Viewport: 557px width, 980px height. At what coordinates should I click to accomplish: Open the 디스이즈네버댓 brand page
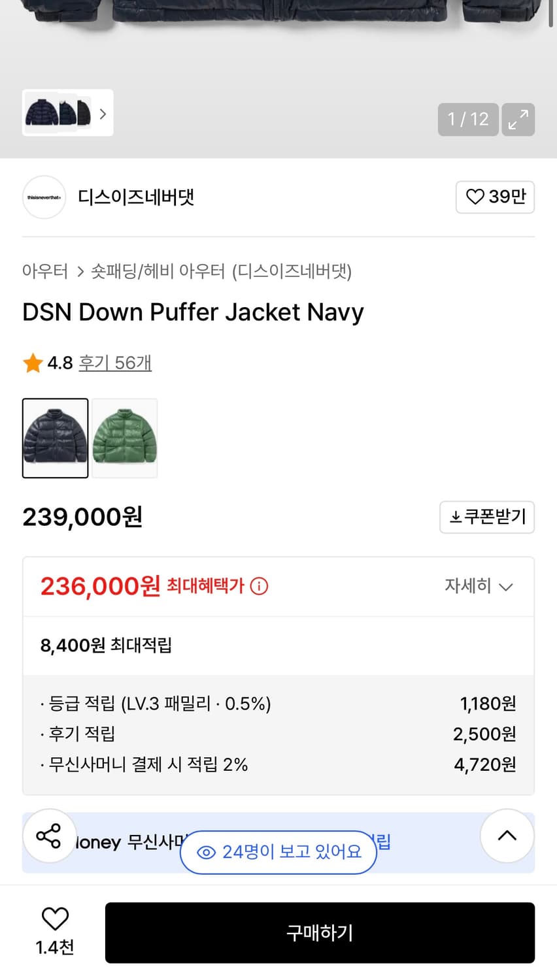pos(136,197)
